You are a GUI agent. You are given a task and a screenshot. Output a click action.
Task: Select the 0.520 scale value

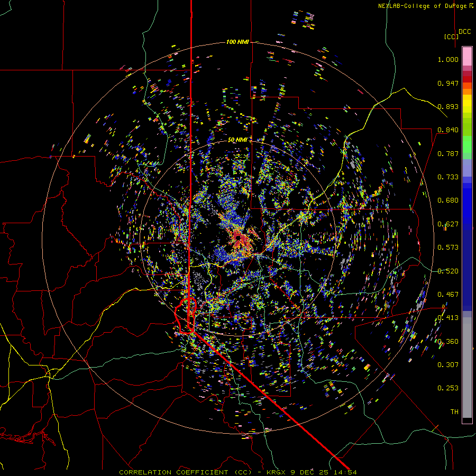tap(448, 271)
